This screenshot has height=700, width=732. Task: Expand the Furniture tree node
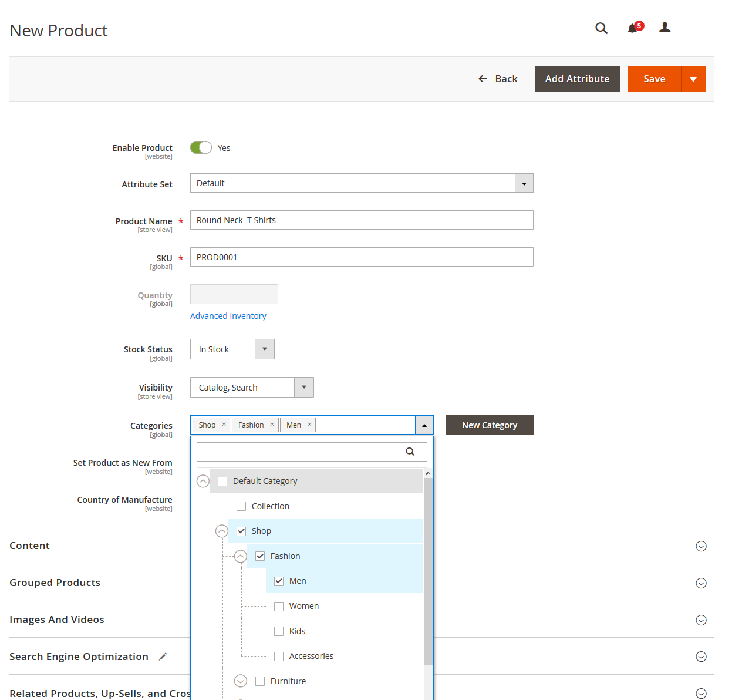click(x=241, y=681)
